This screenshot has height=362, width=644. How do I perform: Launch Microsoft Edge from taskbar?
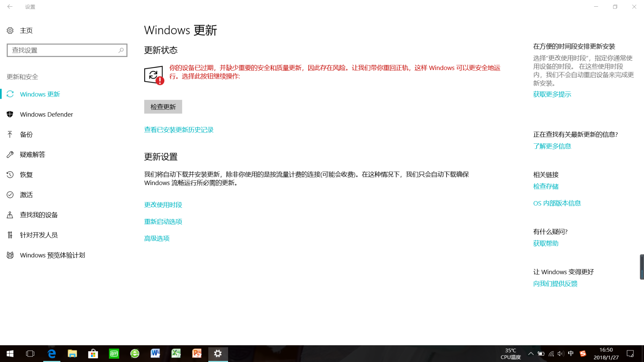point(51,353)
